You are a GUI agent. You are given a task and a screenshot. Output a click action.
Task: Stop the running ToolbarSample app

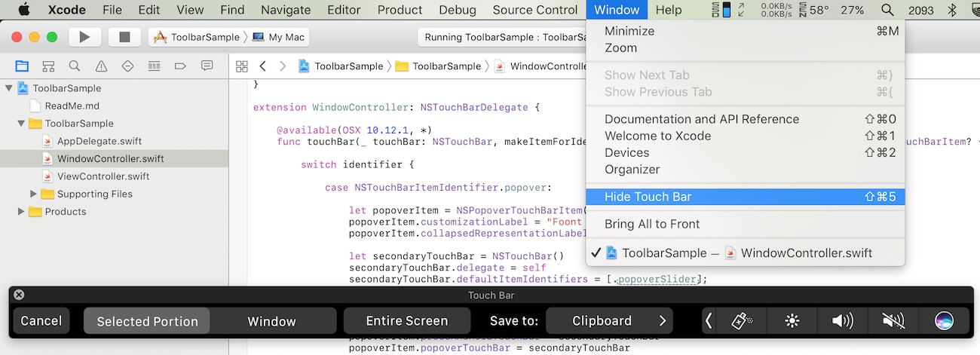click(x=124, y=37)
